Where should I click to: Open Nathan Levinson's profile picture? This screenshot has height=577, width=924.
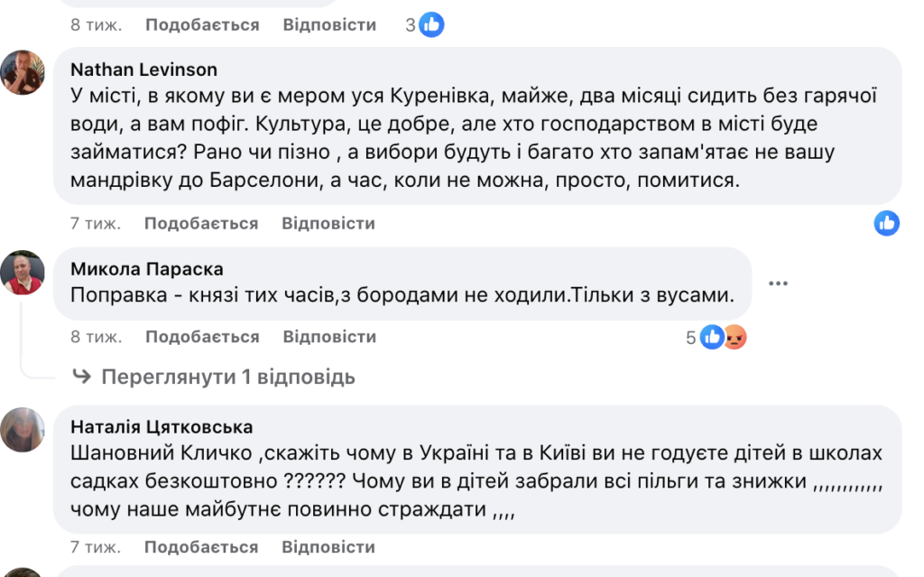[23, 72]
